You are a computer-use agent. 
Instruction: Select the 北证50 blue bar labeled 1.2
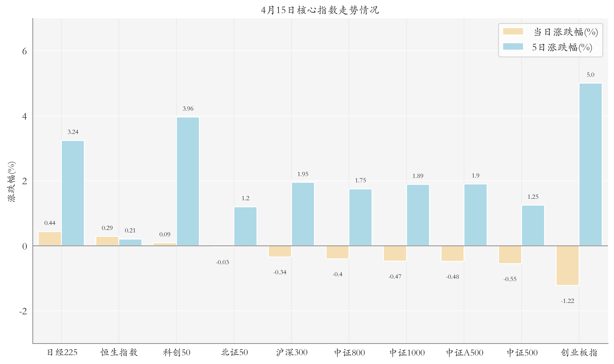pyautogui.click(x=245, y=226)
